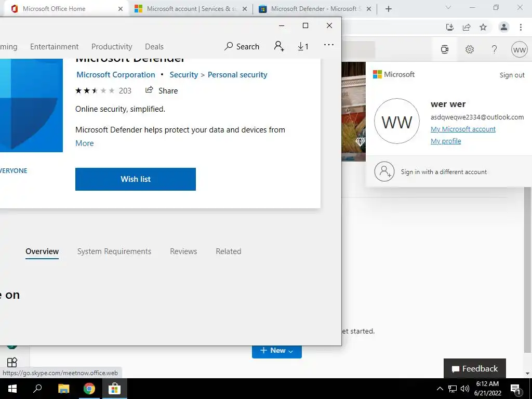The width and height of the screenshot is (532, 399).
Task: Open a new Chrome tab
Action: 389,9
